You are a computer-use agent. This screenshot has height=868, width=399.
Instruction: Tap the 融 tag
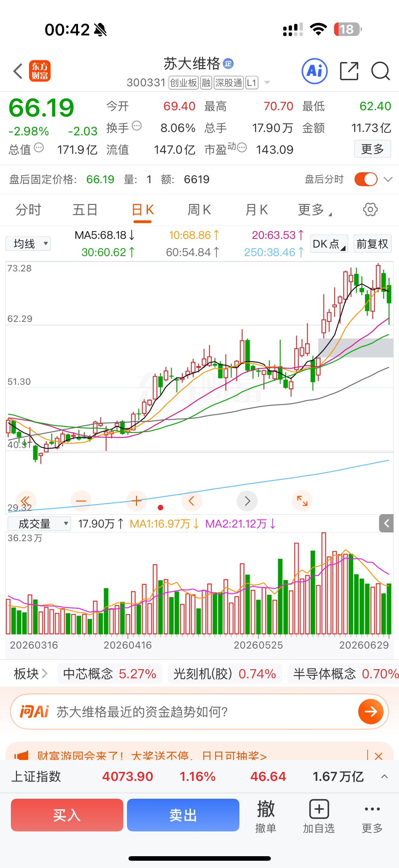(x=206, y=83)
